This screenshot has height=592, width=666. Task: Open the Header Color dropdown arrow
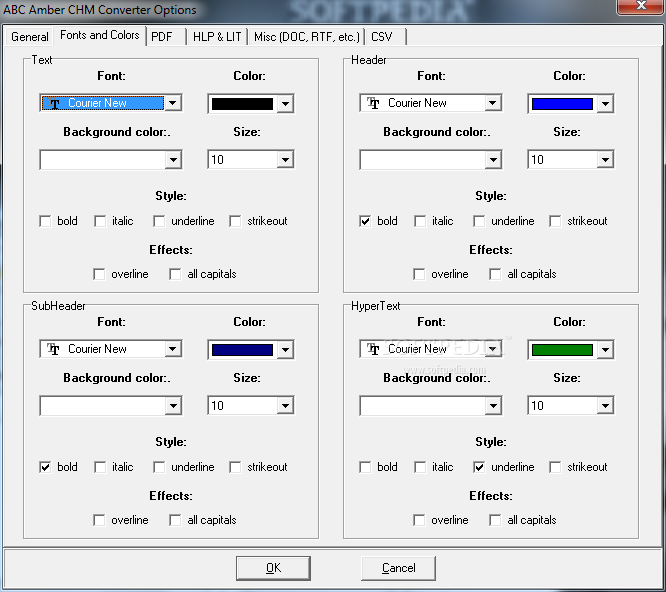click(x=605, y=104)
